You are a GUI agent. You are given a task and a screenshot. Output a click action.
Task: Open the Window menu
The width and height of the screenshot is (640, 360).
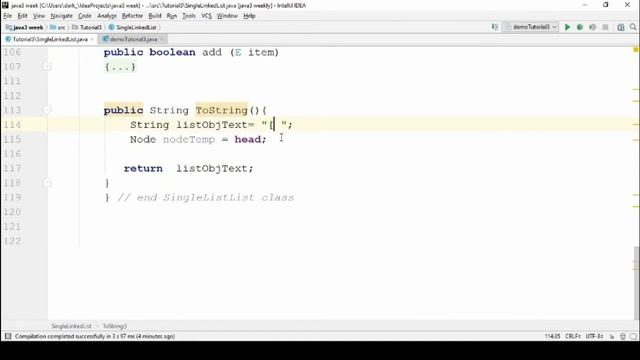coord(227,16)
